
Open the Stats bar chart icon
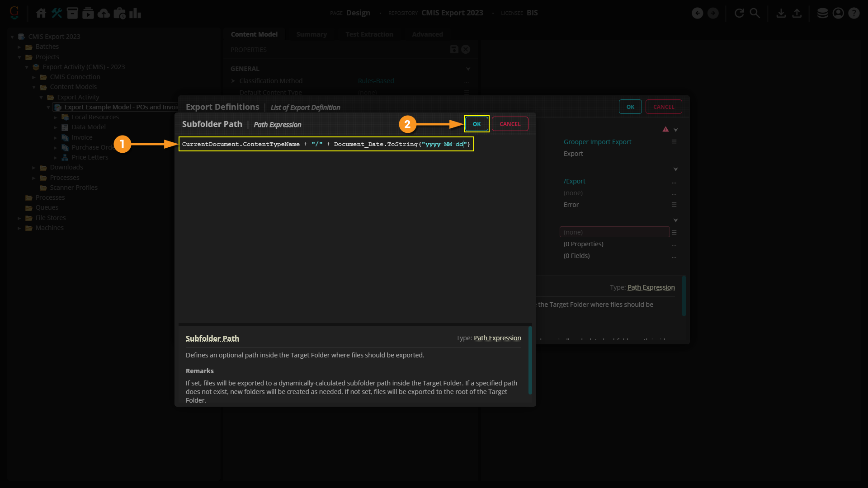tap(135, 13)
